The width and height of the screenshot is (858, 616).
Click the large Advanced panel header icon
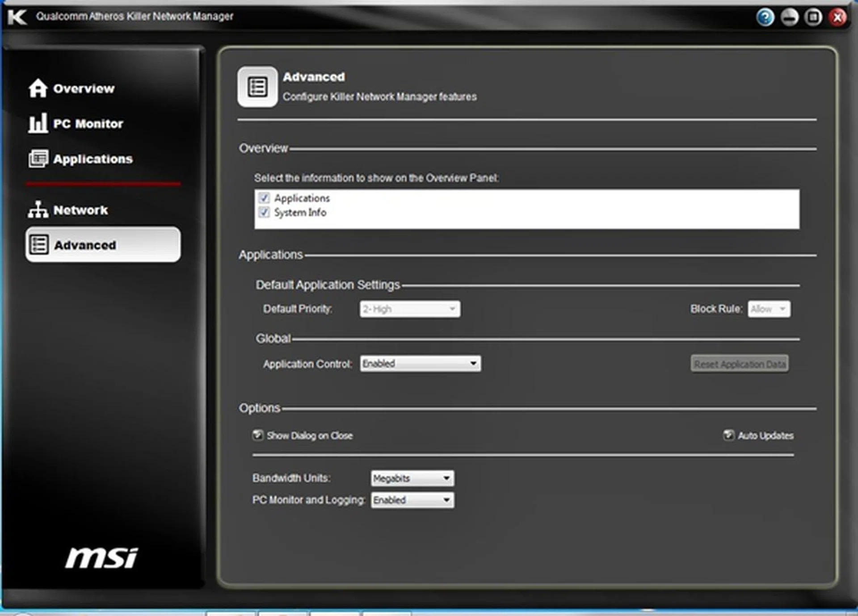[257, 87]
